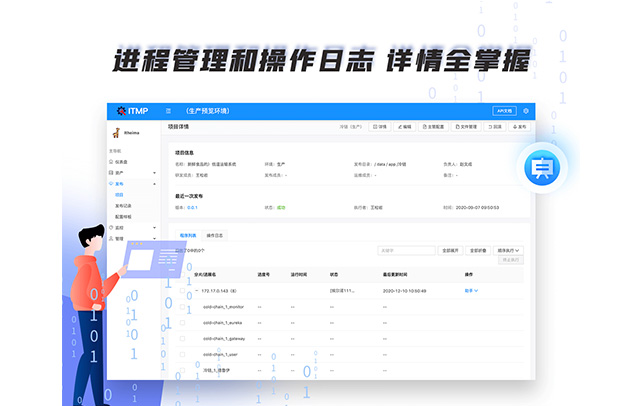
Task: Tick the cold-chain_1_gateway row checkbox
Action: click(183, 338)
